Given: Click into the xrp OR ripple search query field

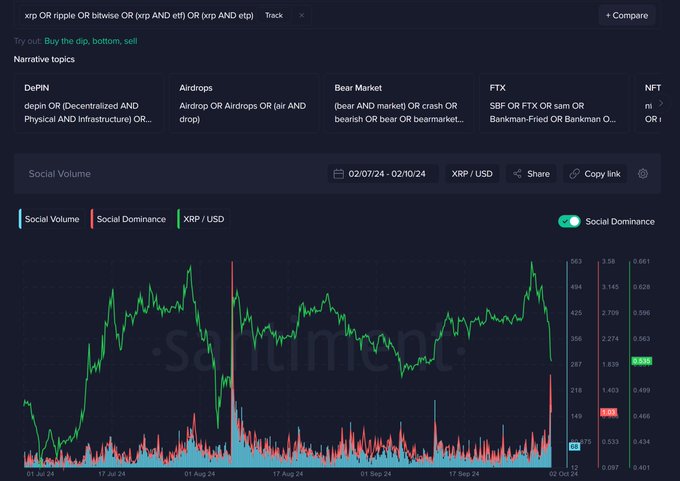Looking at the screenshot, I should (x=139, y=15).
